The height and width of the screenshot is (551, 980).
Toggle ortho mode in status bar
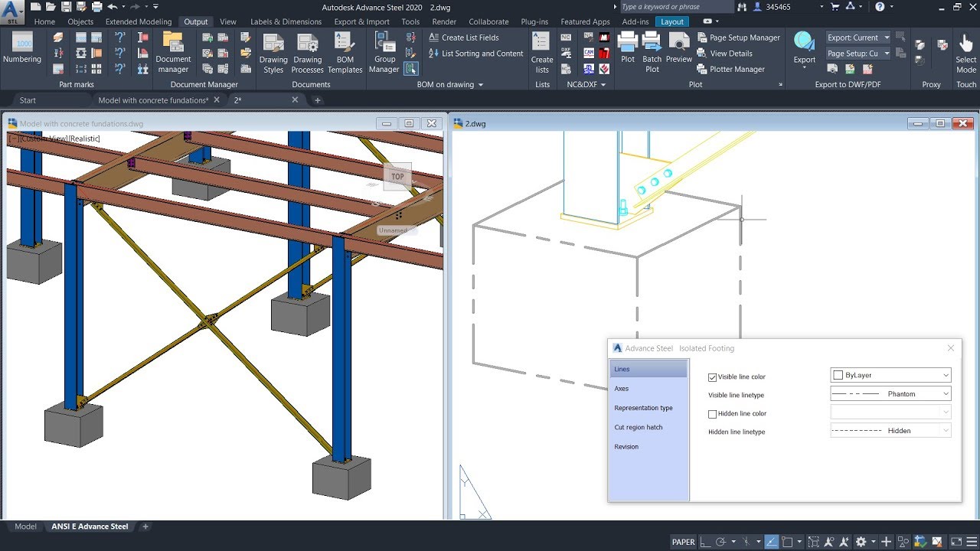coord(706,542)
